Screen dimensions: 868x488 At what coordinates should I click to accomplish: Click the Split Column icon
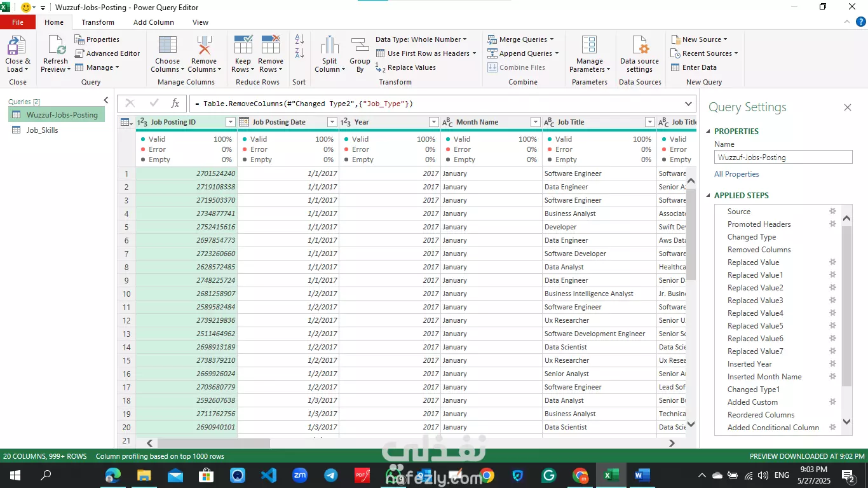pyautogui.click(x=329, y=46)
